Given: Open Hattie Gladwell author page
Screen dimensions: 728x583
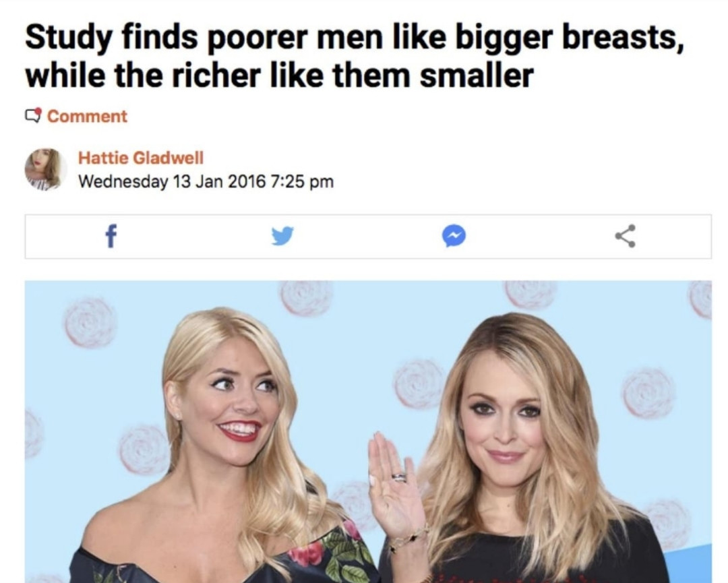Looking at the screenshot, I should coord(141,158).
